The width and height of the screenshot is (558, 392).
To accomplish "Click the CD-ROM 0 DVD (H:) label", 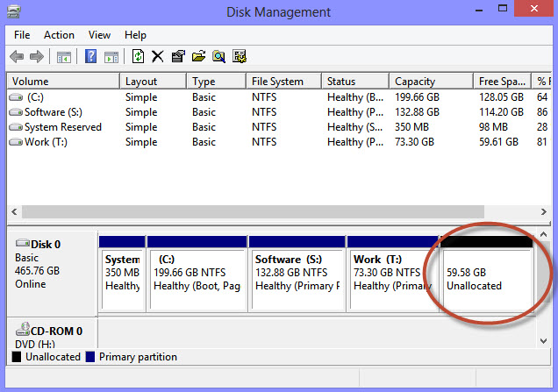I will point(52,333).
